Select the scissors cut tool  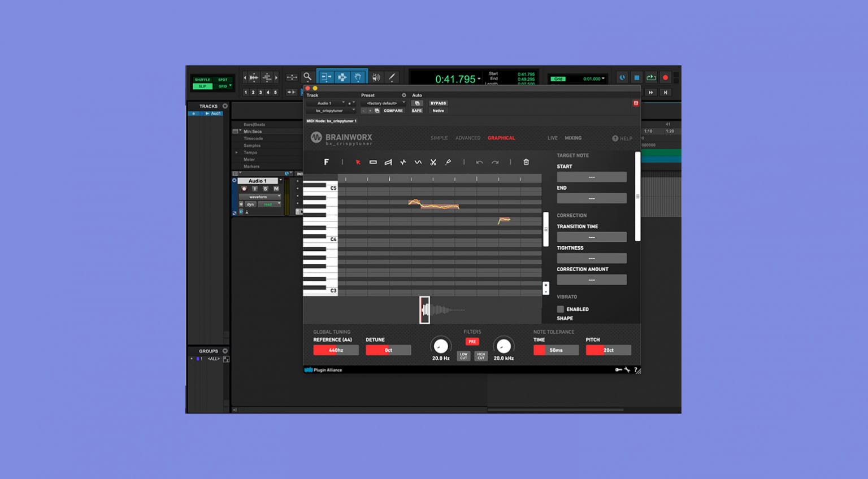(x=433, y=162)
